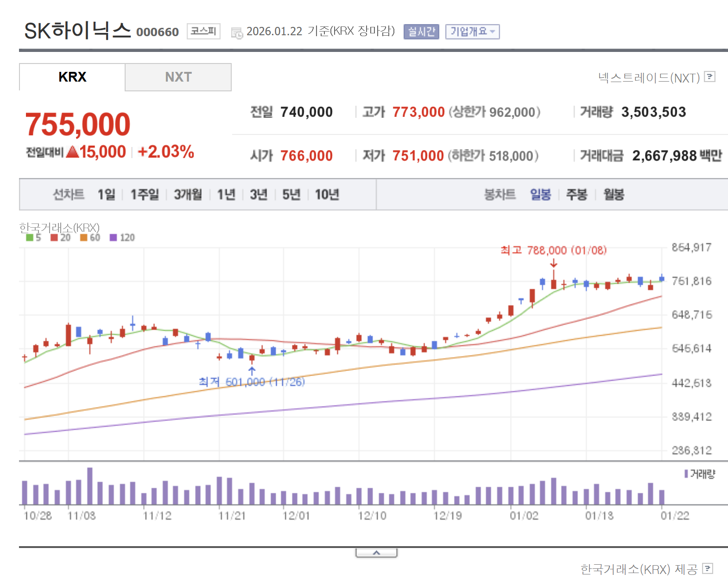
Task: Click the 시가 value 766,000
Action: click(x=306, y=156)
